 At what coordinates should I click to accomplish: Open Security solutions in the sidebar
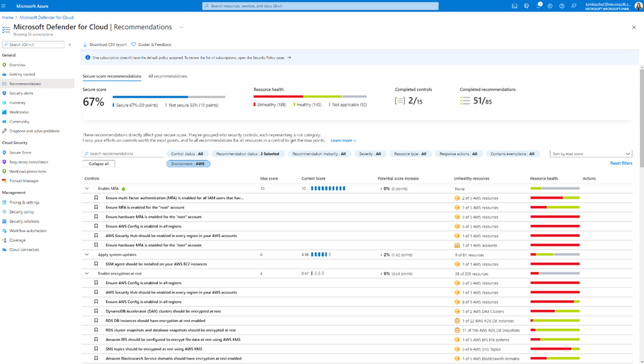pyautogui.click(x=24, y=221)
